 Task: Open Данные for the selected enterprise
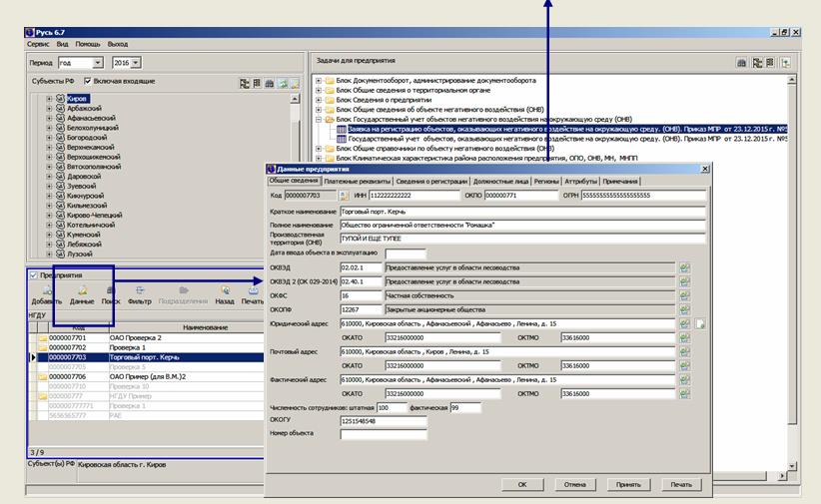point(82,290)
